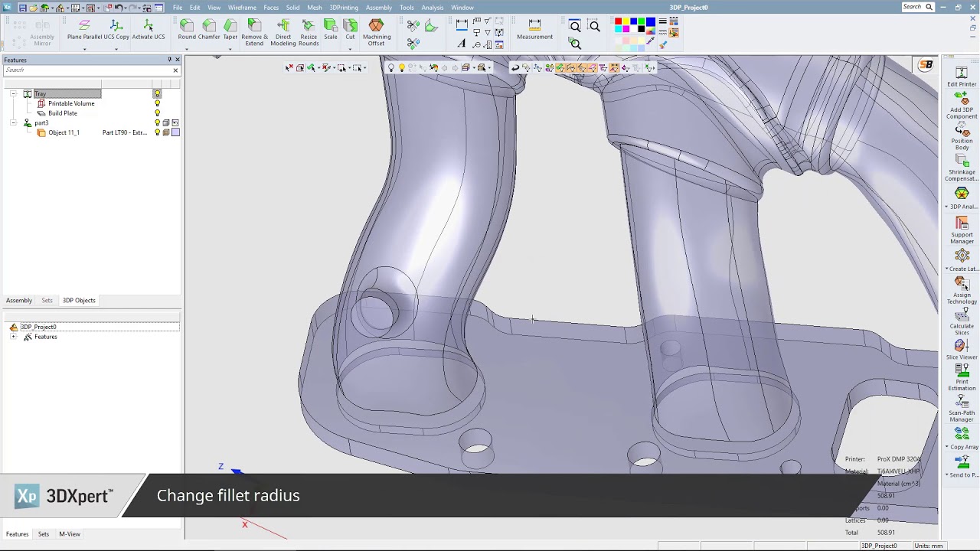Click the Activate UCS tool

click(149, 30)
